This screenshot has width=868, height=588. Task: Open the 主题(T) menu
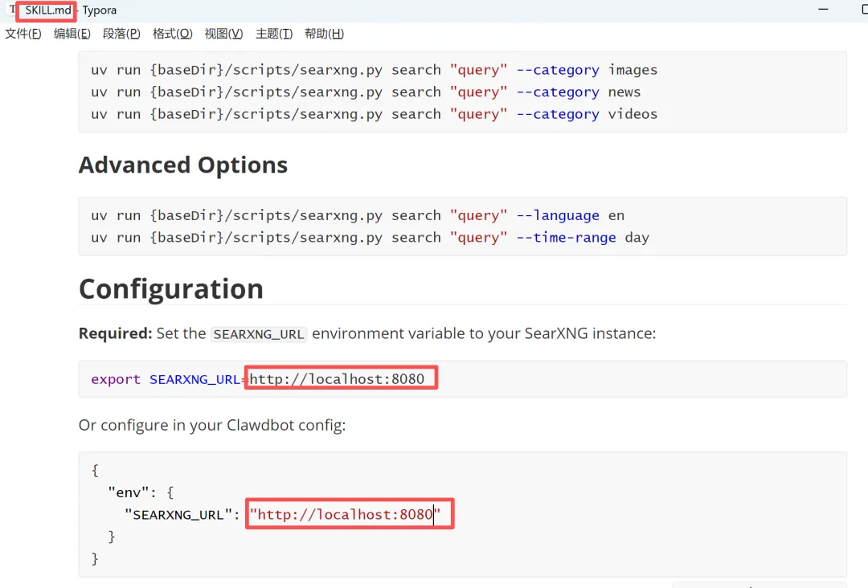274,34
